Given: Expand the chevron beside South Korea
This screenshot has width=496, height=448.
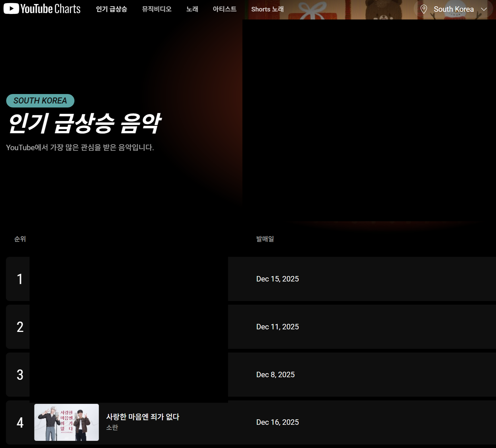Looking at the screenshot, I should [x=484, y=9].
